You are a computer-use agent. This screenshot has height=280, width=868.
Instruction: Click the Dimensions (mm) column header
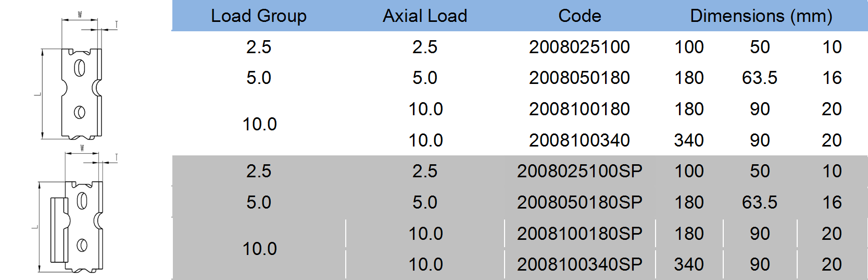pos(761,16)
